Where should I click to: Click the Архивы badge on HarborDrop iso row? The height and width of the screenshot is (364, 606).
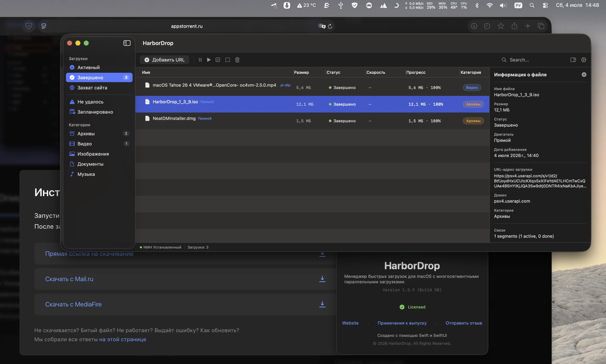(473, 104)
